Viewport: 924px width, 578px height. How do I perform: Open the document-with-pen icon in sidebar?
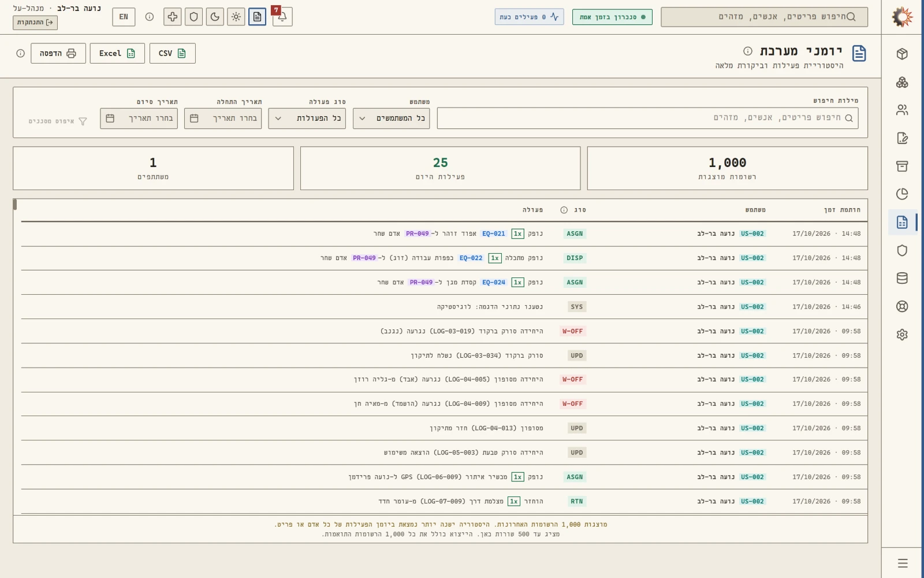pyautogui.click(x=902, y=138)
